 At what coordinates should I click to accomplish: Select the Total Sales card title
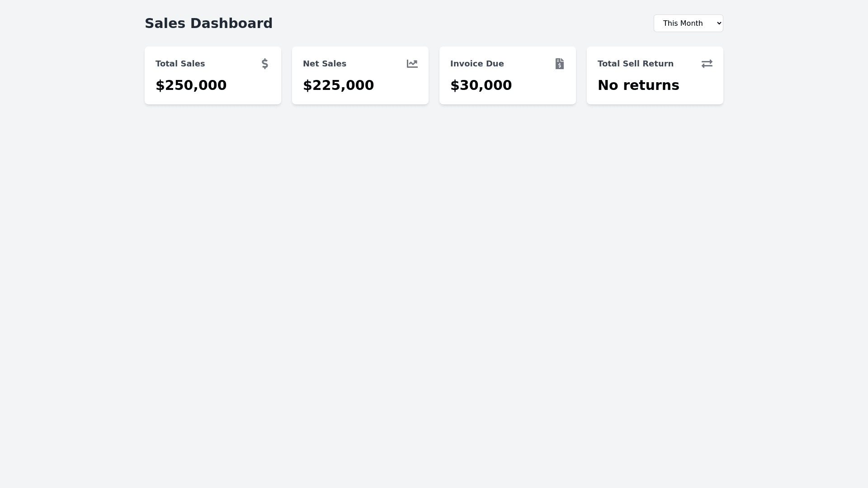coord(180,64)
